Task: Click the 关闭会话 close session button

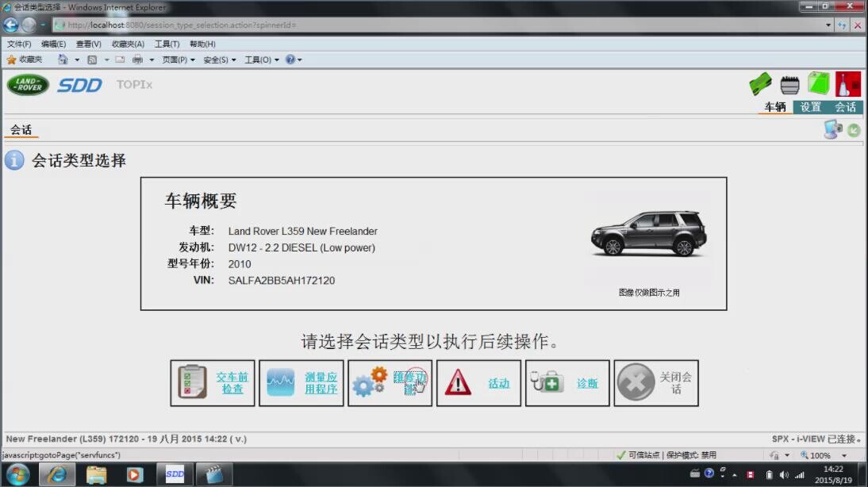Action: pos(656,383)
